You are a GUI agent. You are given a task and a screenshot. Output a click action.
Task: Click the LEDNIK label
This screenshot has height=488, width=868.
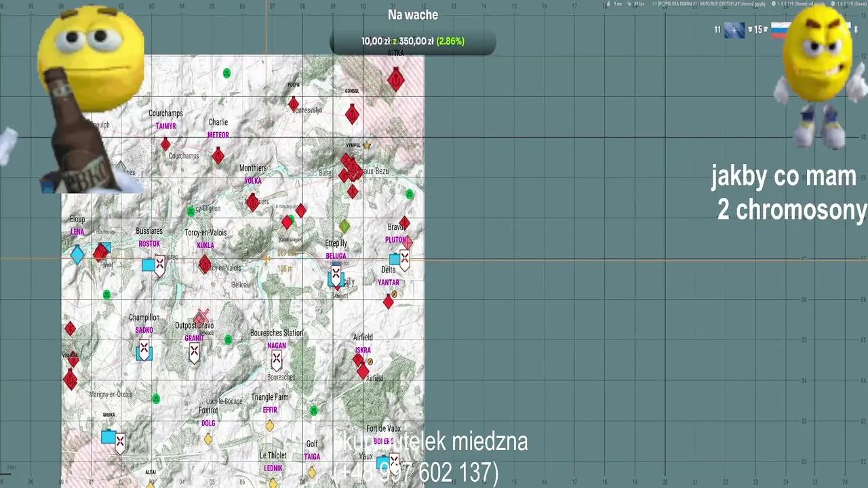273,468
